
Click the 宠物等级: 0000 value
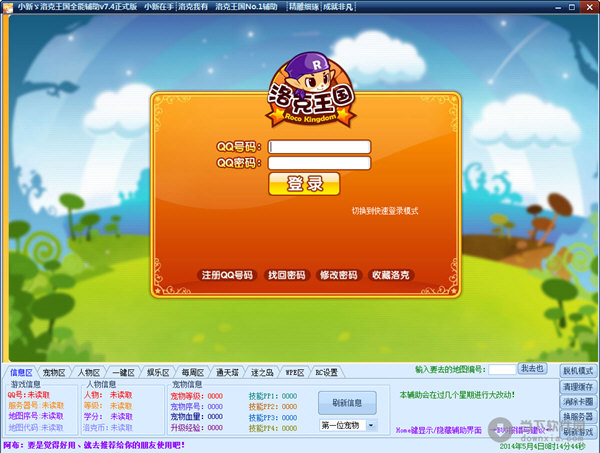pos(197,396)
